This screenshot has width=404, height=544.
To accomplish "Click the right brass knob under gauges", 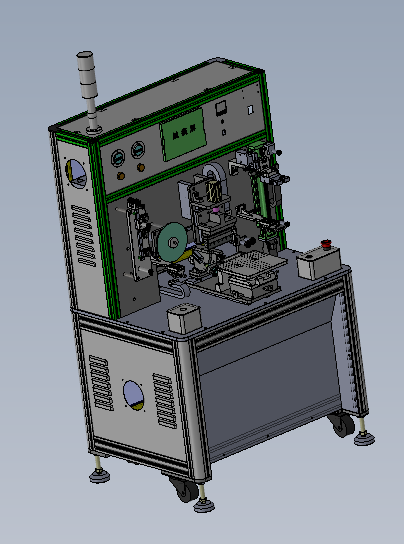I will (141, 168).
